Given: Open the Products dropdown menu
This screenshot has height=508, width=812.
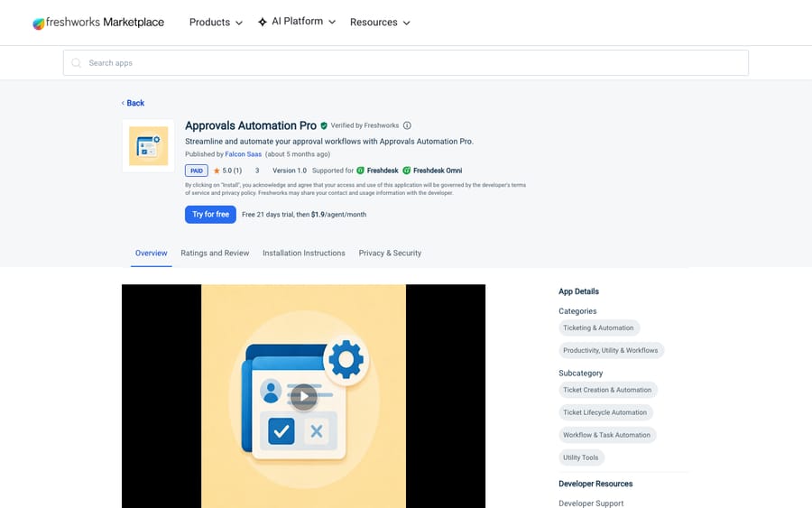Looking at the screenshot, I should 216,23.
